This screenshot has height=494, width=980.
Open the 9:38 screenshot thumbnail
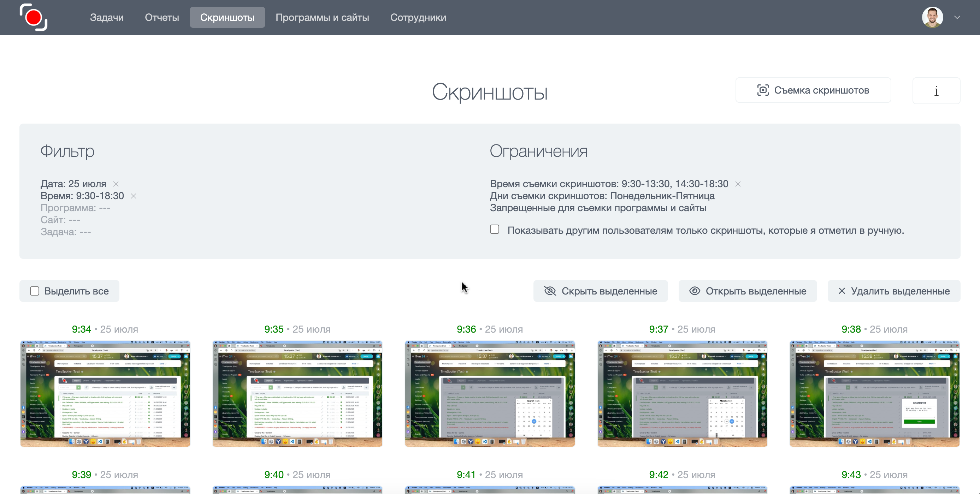click(874, 394)
